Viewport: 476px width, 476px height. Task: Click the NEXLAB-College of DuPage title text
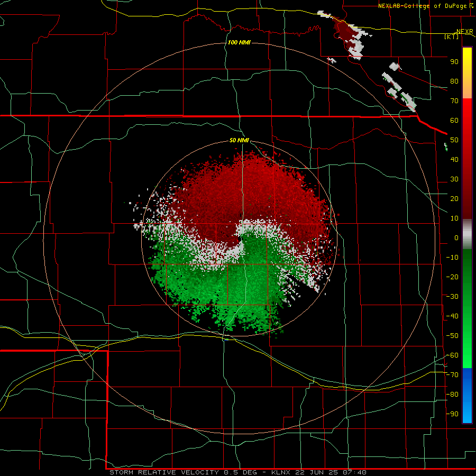coord(422,6)
